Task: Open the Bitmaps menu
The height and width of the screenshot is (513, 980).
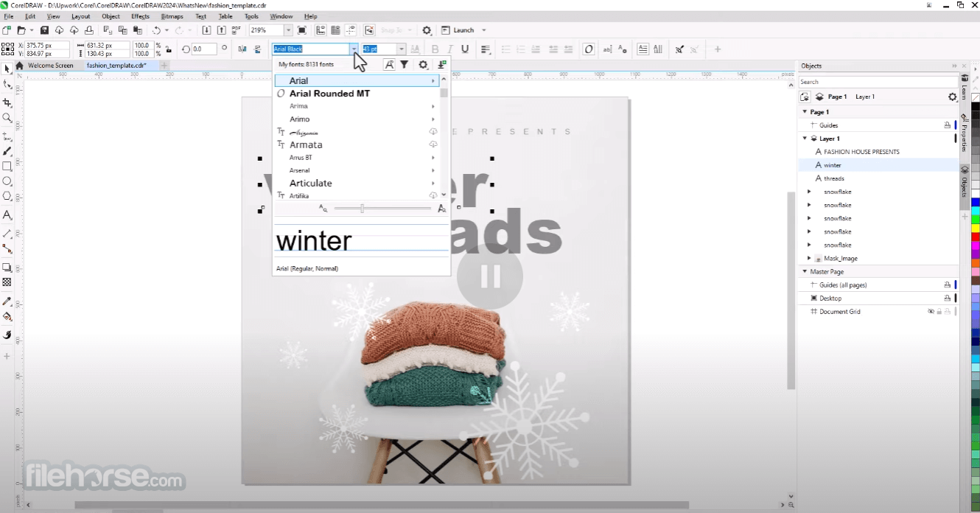Action: pos(172,16)
